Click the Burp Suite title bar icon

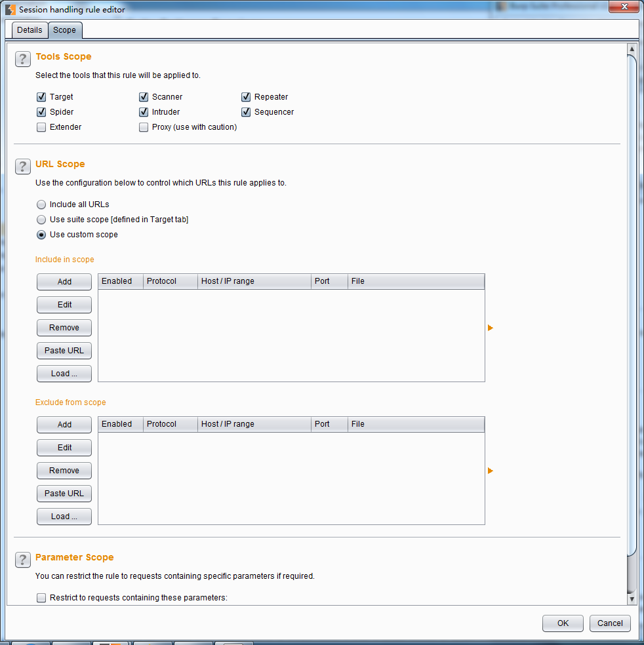10,10
